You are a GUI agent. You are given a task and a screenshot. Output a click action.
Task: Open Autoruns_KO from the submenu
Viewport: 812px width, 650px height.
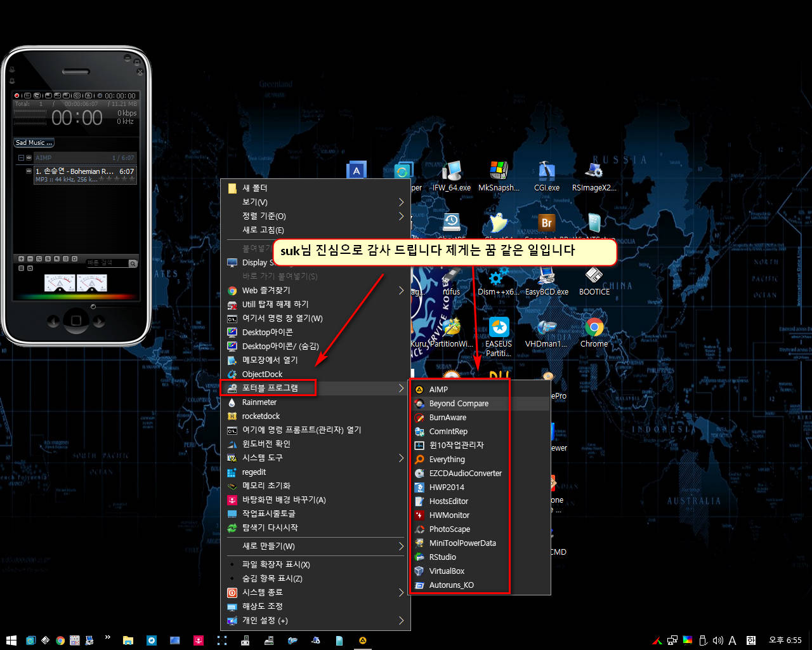[x=480, y=585]
